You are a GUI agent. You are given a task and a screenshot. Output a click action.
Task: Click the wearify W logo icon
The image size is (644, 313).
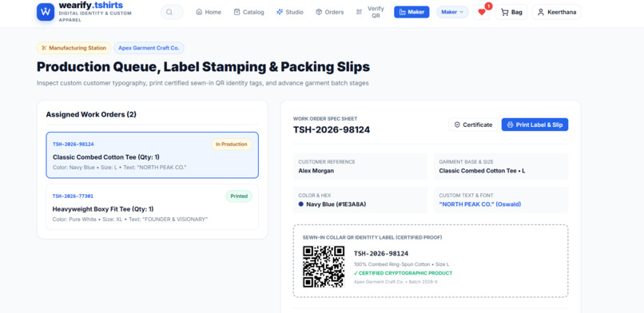[46, 12]
